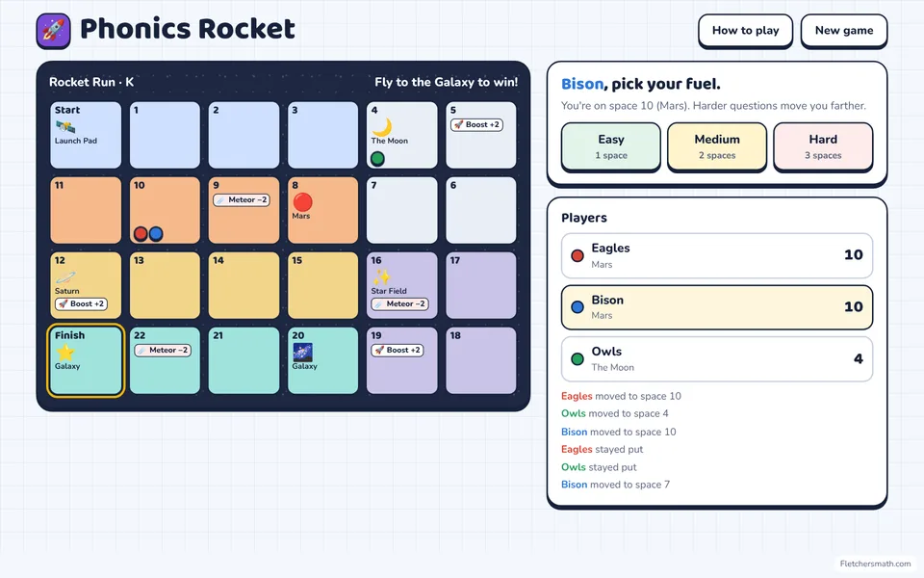Click the sparkles Star Field icon
Viewport: 924px width, 578px height.
(381, 276)
